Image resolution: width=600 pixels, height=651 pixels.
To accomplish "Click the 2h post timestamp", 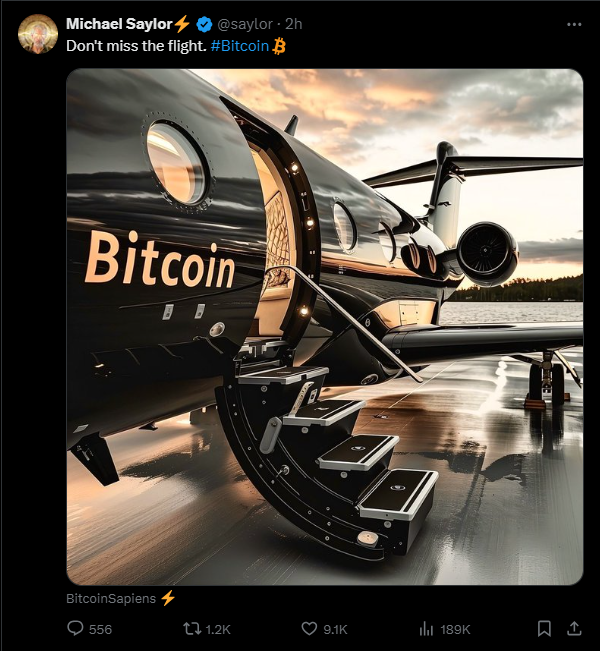I will [294, 24].
